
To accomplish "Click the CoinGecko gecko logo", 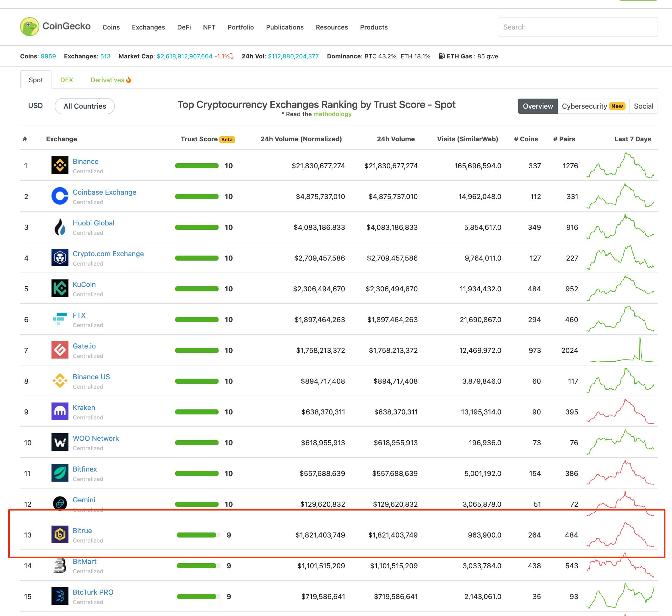I will click(30, 27).
